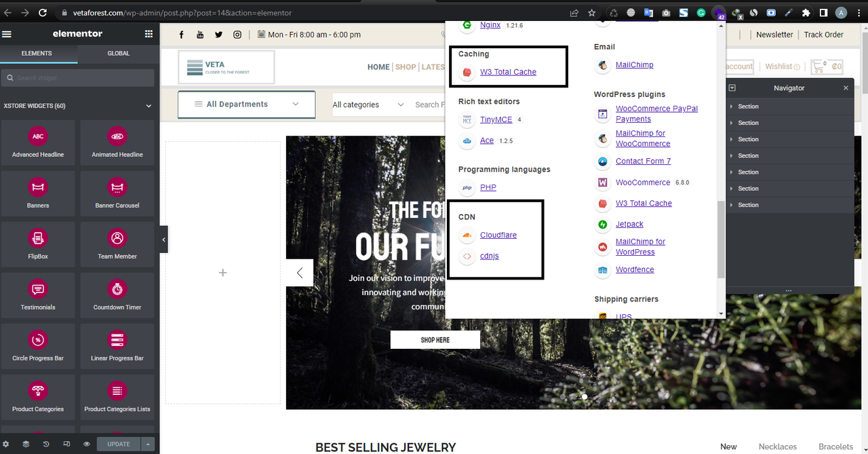Expand the second Section in Navigator

coord(732,123)
